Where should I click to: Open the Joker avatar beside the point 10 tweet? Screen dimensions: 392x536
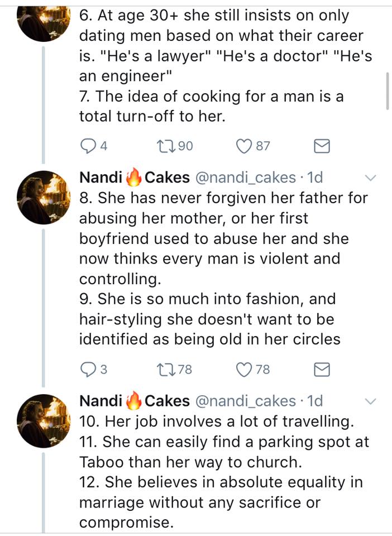pos(44,421)
